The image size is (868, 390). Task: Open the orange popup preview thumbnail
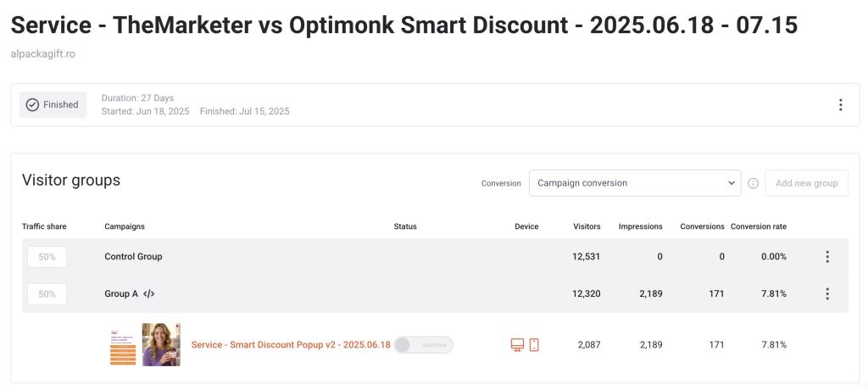123,345
